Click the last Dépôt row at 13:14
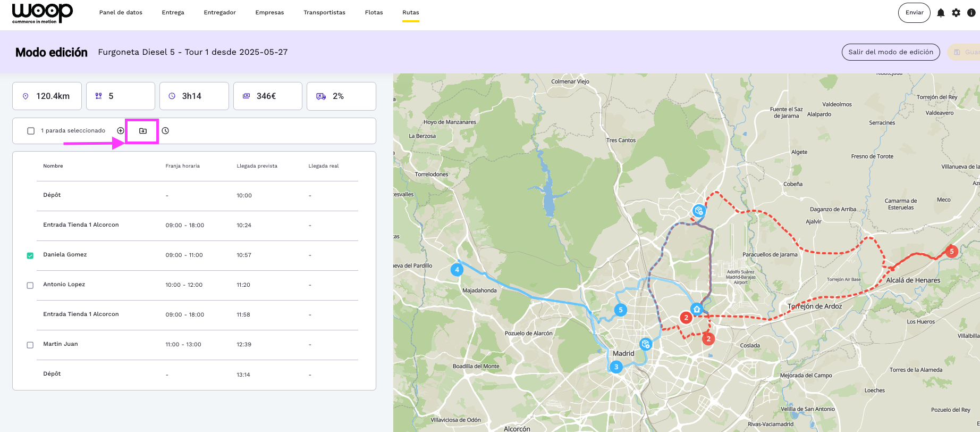The height and width of the screenshot is (432, 980). [x=197, y=375]
